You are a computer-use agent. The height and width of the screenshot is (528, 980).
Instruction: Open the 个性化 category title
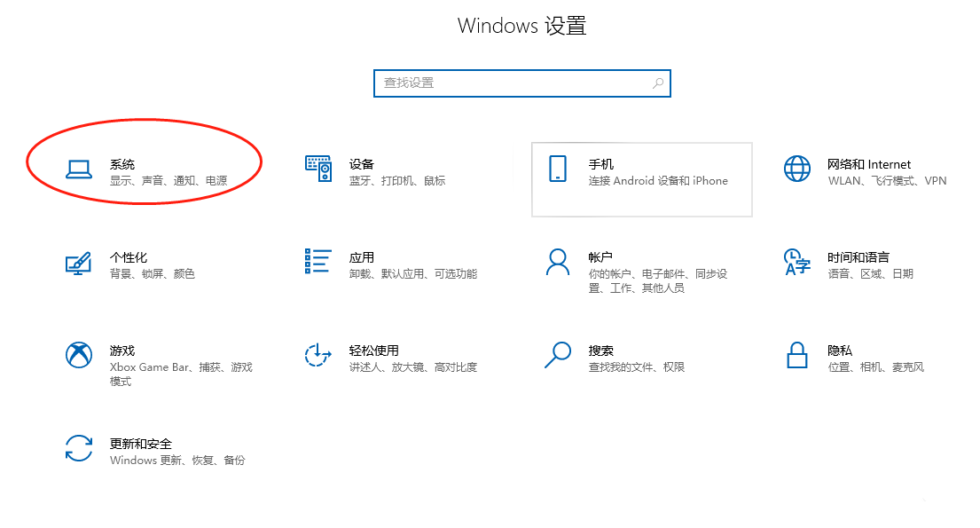click(x=129, y=257)
